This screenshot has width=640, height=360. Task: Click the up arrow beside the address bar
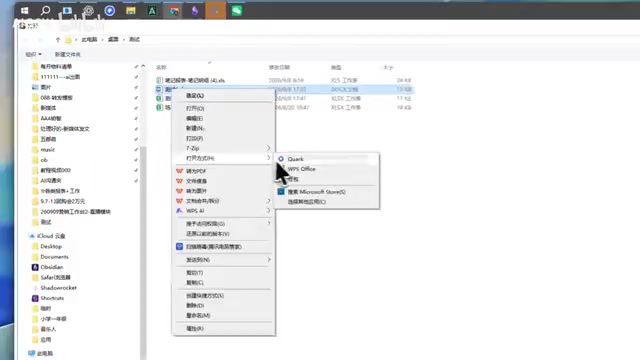(x=58, y=40)
